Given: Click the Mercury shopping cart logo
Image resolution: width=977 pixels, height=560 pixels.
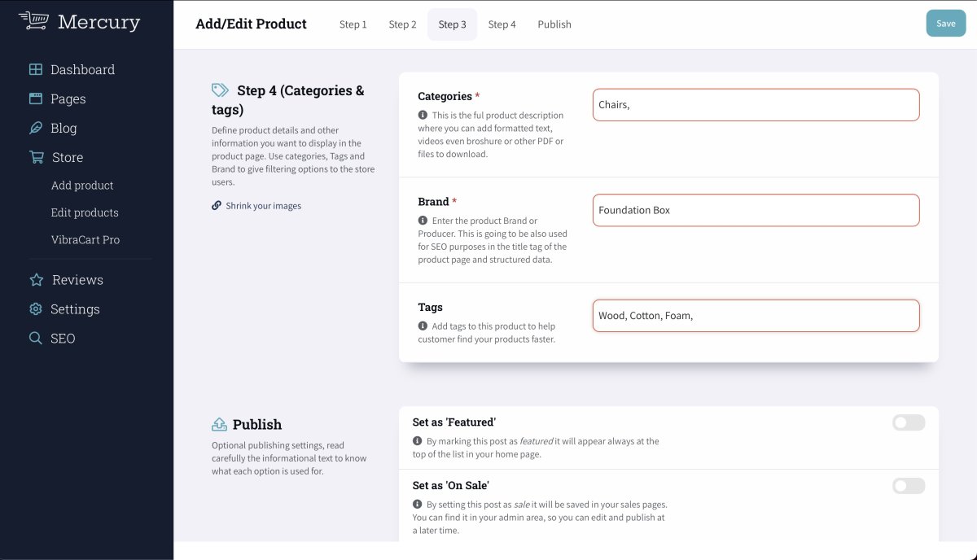Looking at the screenshot, I should [x=33, y=20].
